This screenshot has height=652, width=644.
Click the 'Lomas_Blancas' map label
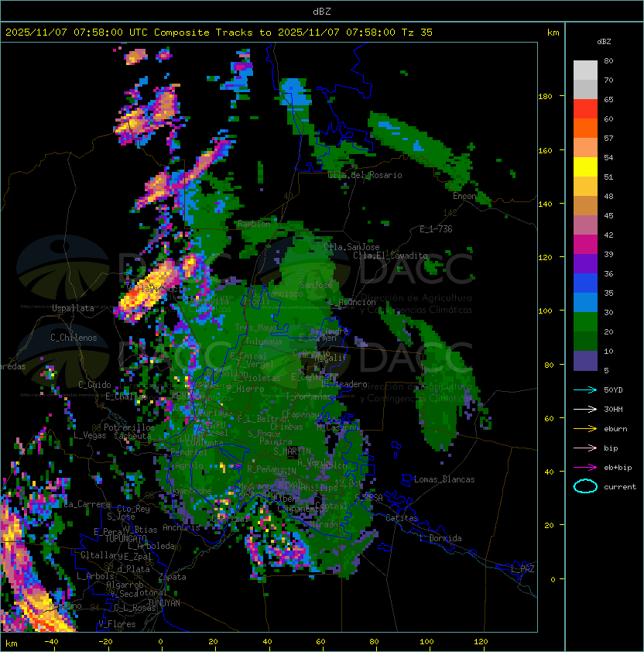coord(444,479)
